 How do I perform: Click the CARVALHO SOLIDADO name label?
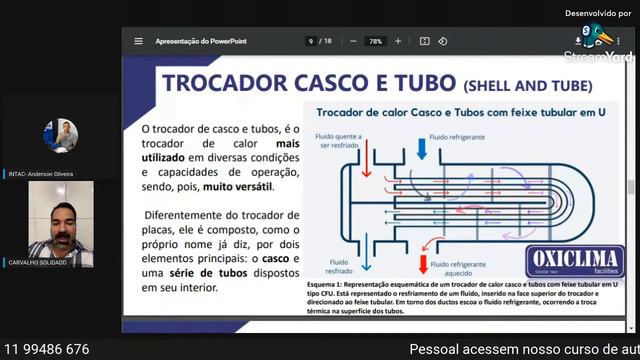click(37, 262)
